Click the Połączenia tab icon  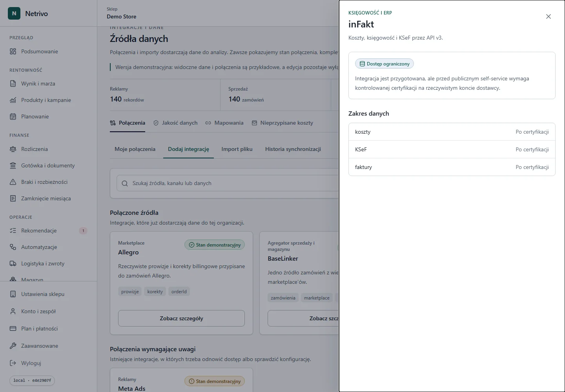point(113,123)
